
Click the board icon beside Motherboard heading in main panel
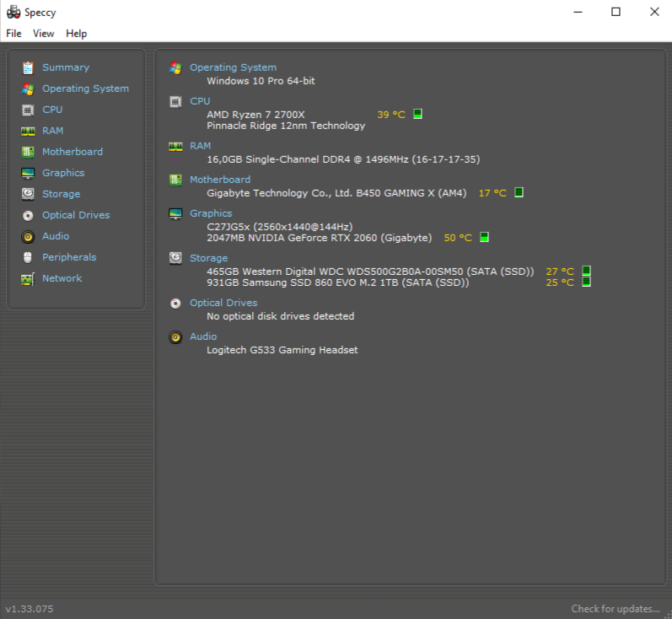click(x=175, y=180)
